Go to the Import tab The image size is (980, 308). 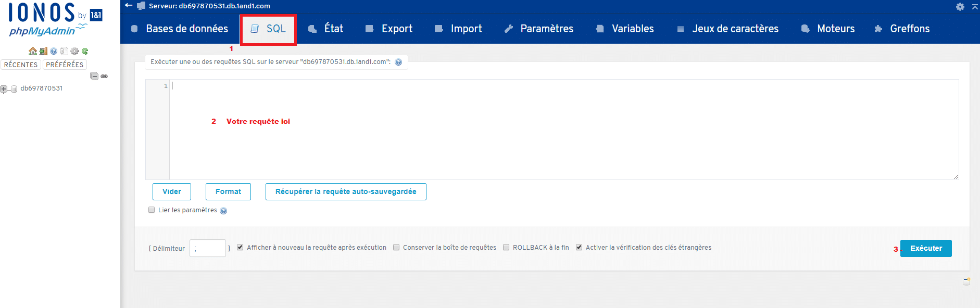(x=458, y=29)
